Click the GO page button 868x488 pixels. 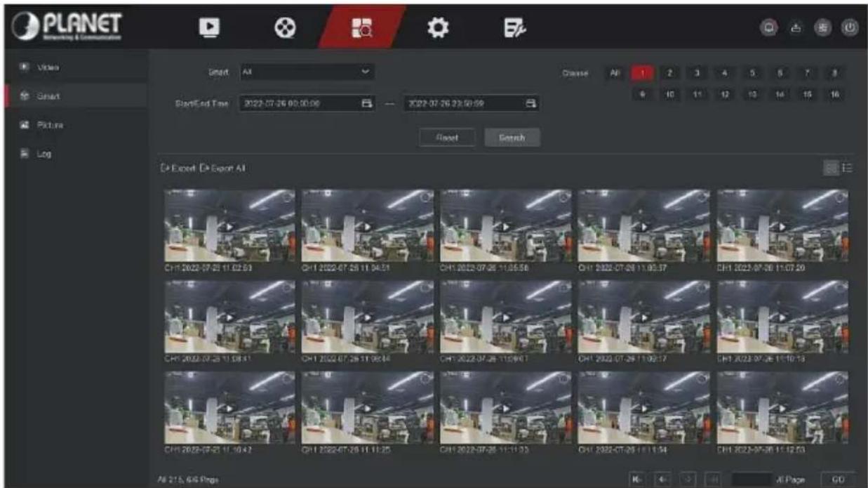pyautogui.click(x=837, y=479)
